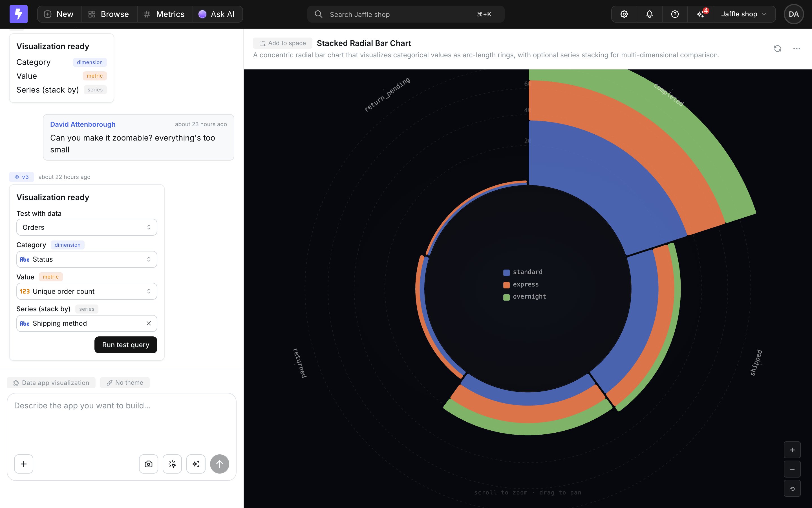Screen dimensions: 812x508
Task: Click the 'about 22 hours ago' timestamp
Action: 64,177
